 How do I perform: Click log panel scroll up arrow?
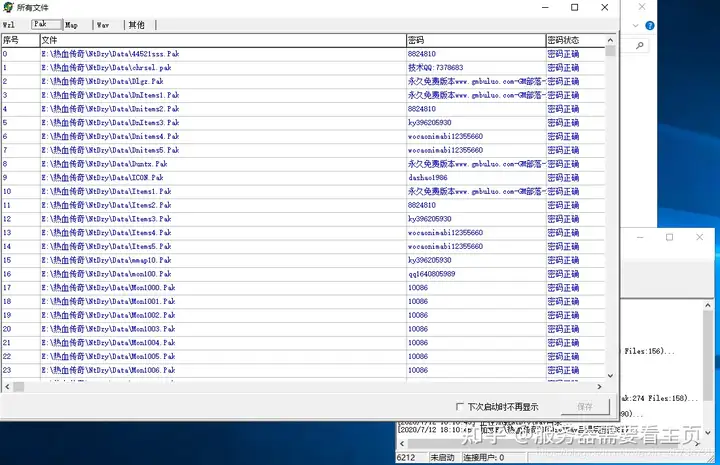pos(708,305)
